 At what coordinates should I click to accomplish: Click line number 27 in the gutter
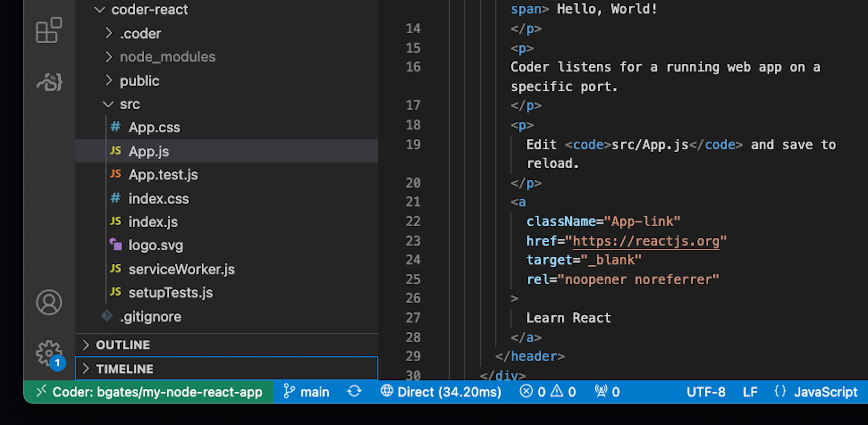[413, 317]
